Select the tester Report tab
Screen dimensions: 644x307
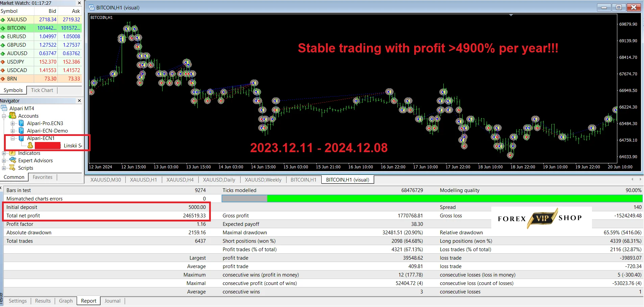tap(89, 301)
